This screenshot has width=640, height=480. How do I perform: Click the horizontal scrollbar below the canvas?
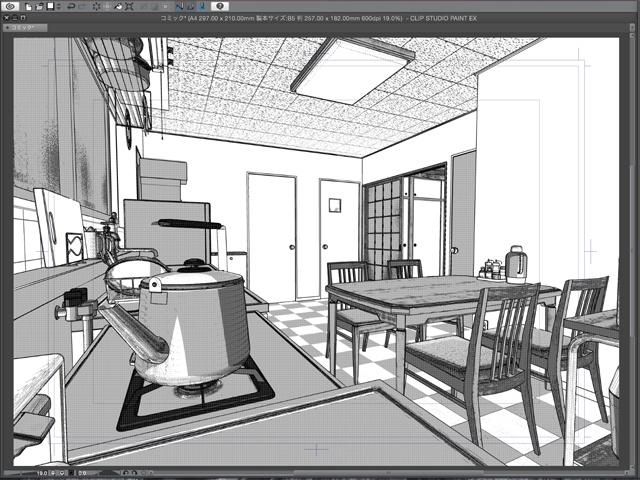(x=388, y=473)
